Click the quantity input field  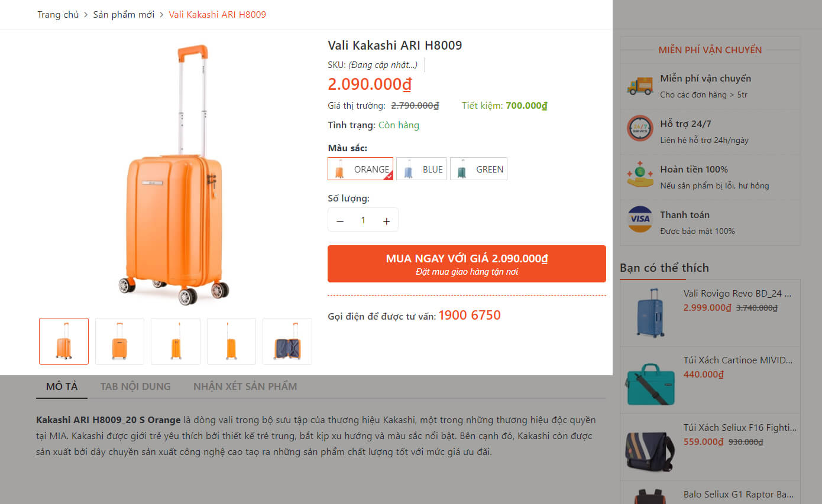[363, 220]
